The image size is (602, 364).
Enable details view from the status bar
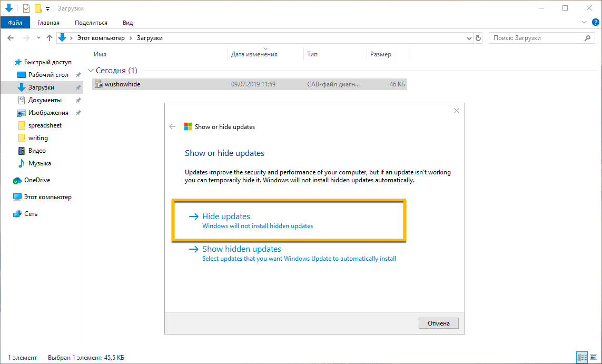(581, 357)
